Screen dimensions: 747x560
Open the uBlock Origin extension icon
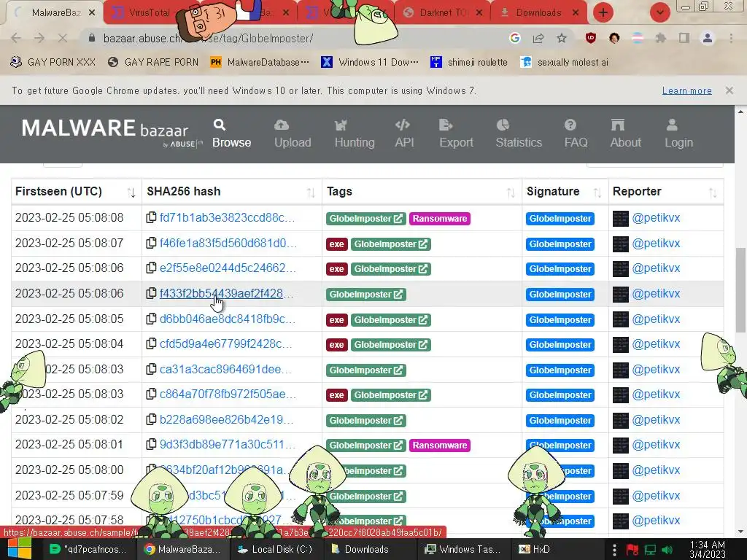[591, 38]
